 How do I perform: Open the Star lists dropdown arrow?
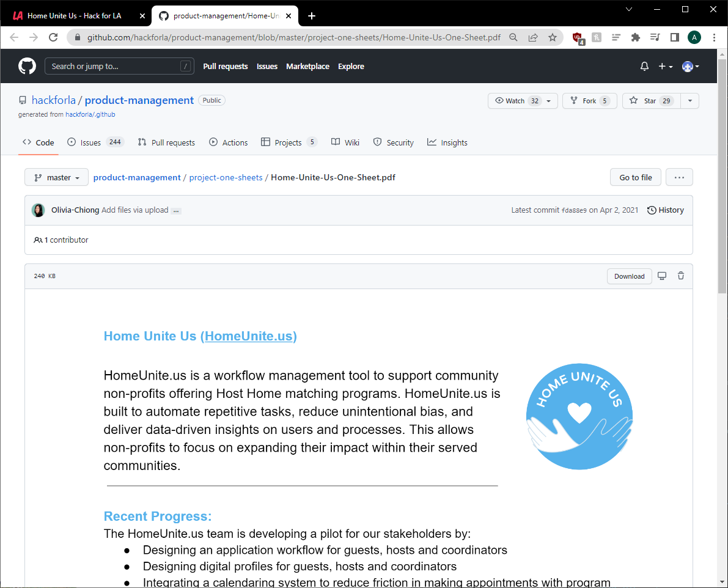[690, 101]
